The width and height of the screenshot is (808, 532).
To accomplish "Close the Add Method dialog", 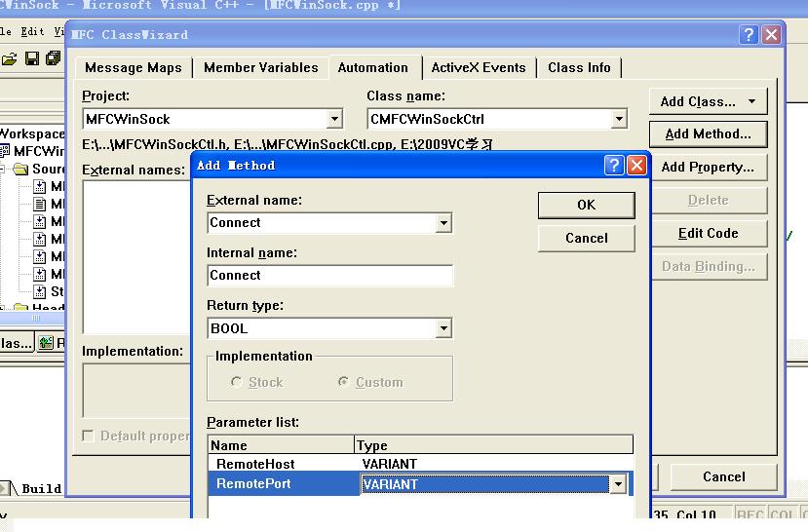I will [x=636, y=166].
